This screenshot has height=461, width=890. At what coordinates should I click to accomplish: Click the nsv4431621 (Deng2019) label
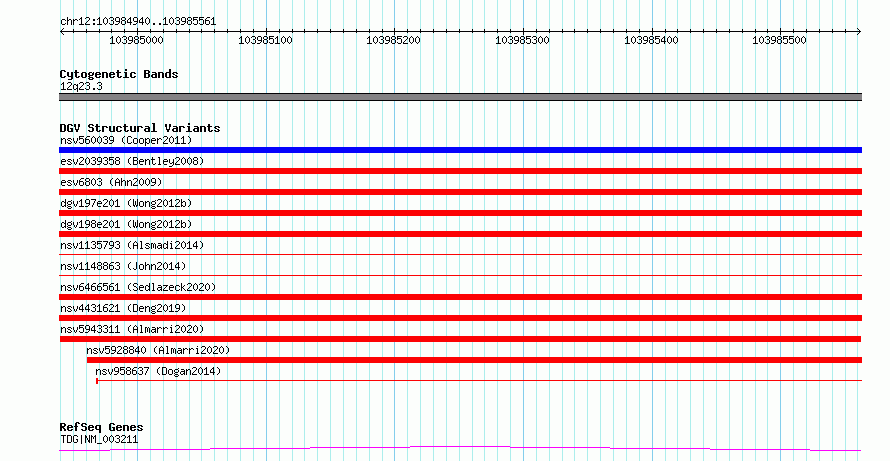pyautogui.click(x=123, y=308)
